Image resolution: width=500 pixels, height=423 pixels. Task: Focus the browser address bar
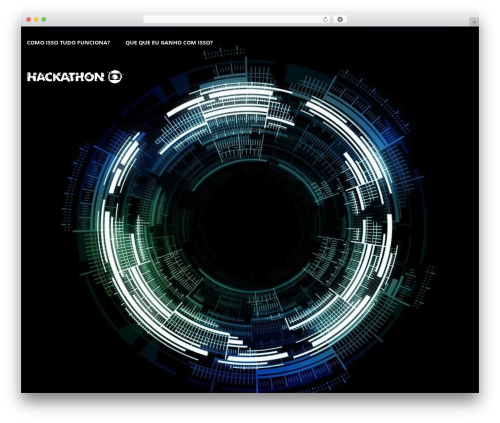pyautogui.click(x=237, y=19)
